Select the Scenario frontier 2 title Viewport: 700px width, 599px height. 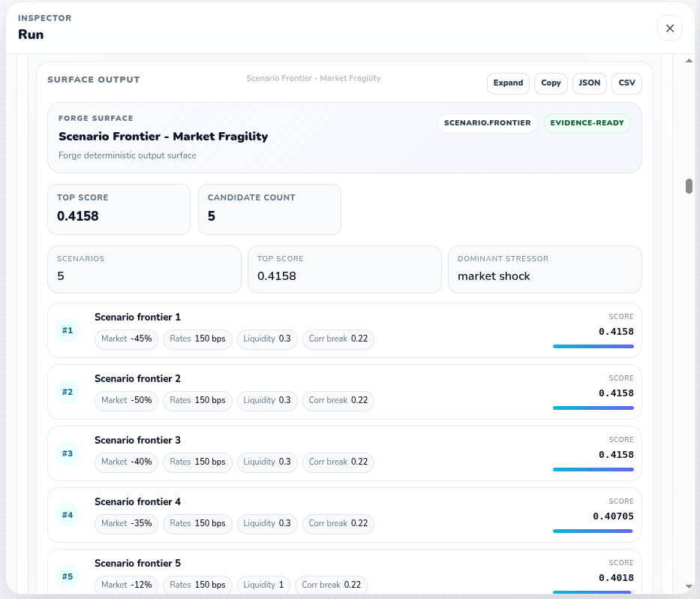coord(137,379)
